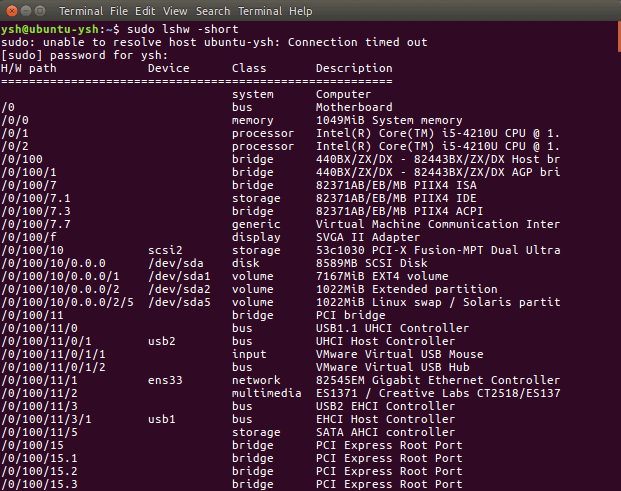Minimize the terminal window
Image resolution: width=621 pixels, height=491 pixels.
(26, 11)
